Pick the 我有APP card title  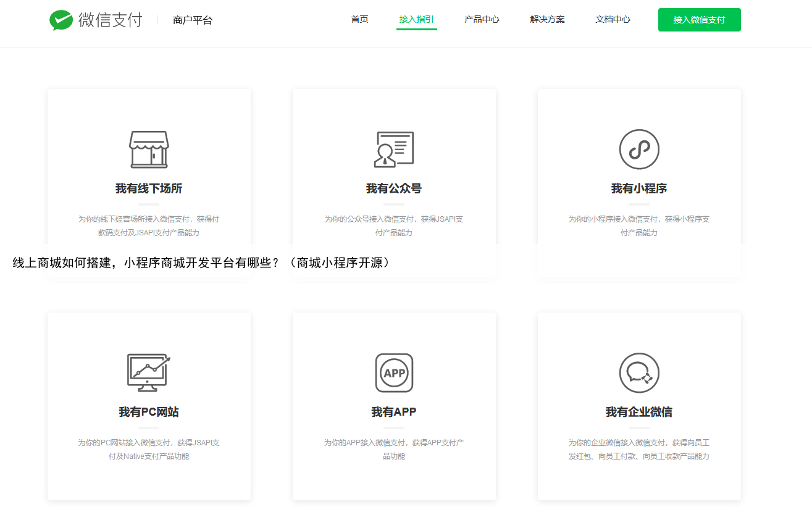(x=394, y=412)
